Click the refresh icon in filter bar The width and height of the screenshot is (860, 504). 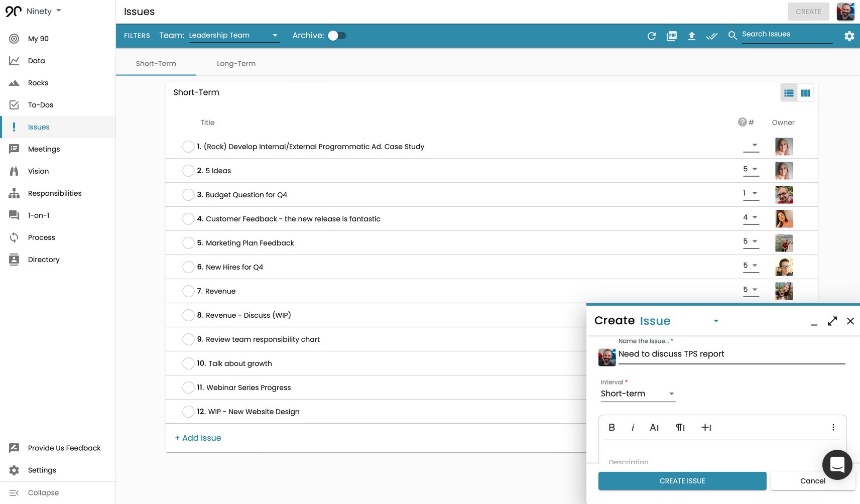click(x=652, y=36)
